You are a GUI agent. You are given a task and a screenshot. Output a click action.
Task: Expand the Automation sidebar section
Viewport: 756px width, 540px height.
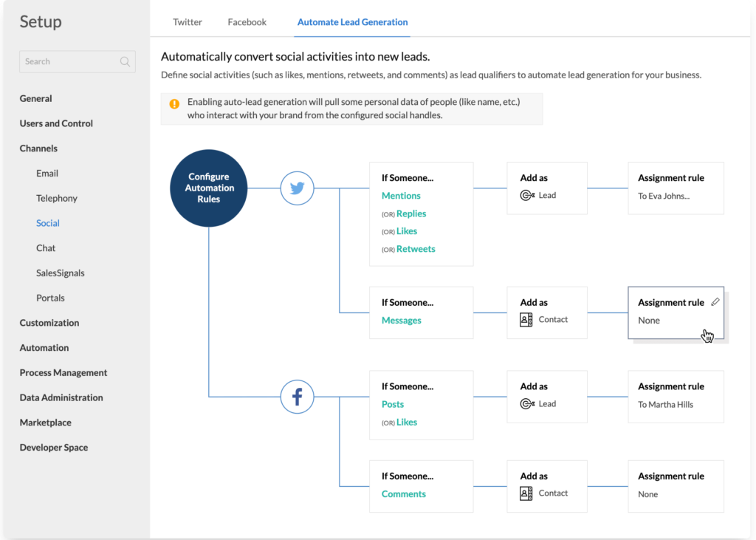coord(44,348)
